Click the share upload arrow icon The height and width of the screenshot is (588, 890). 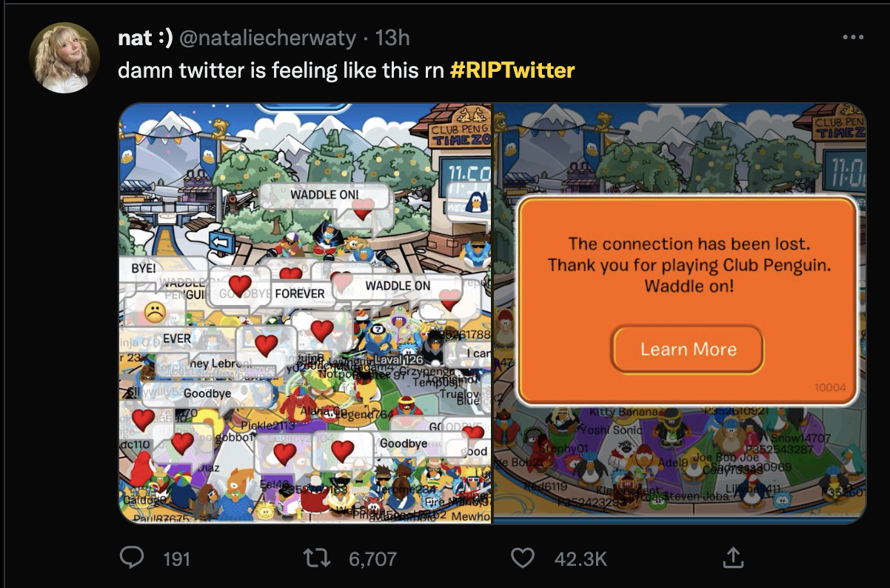click(x=733, y=558)
